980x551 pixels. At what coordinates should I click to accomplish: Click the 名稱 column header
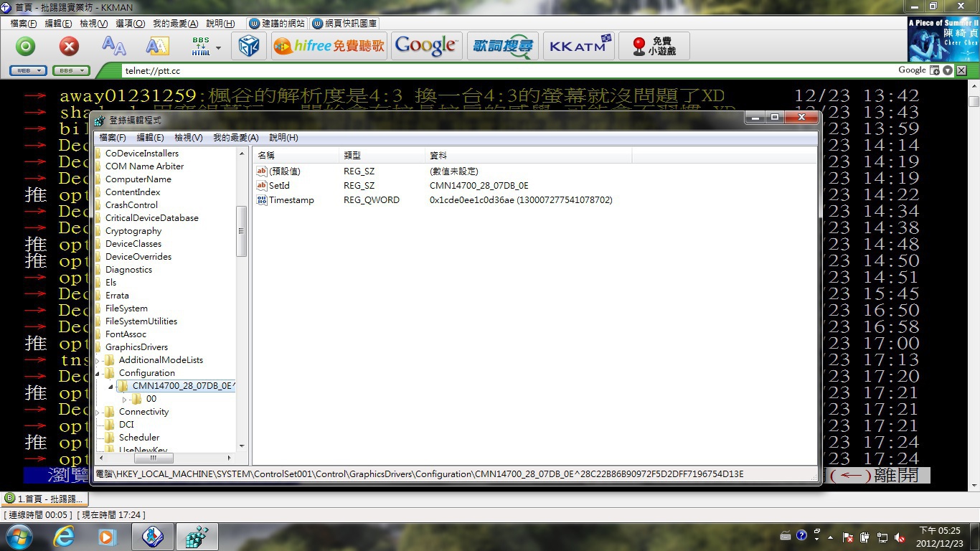pyautogui.click(x=296, y=155)
